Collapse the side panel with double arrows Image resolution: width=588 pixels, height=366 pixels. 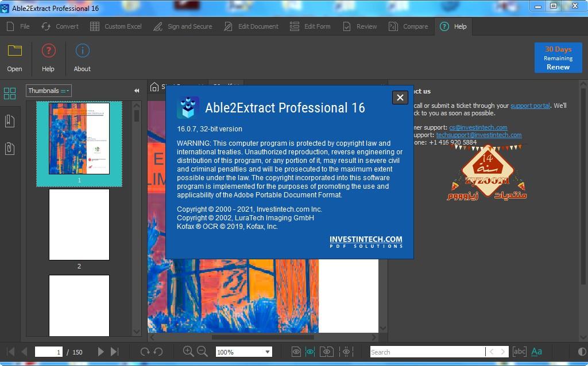[137, 91]
